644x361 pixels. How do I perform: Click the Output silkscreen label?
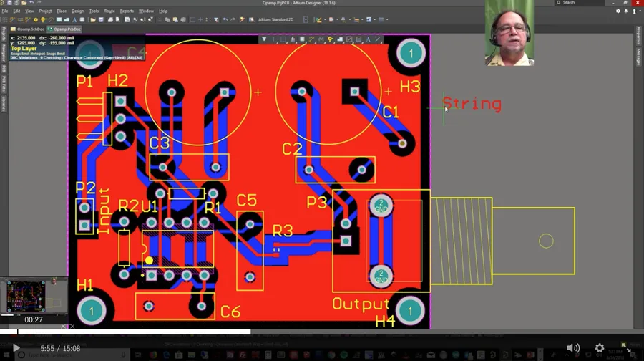pyautogui.click(x=361, y=304)
